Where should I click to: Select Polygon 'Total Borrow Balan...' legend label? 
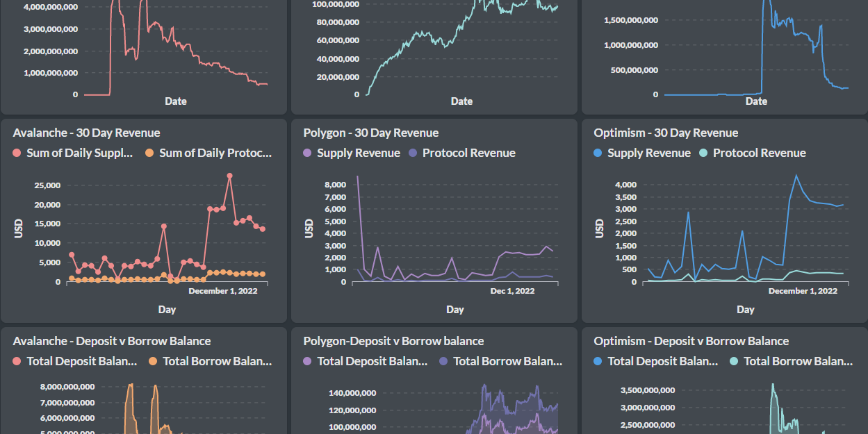coord(508,361)
